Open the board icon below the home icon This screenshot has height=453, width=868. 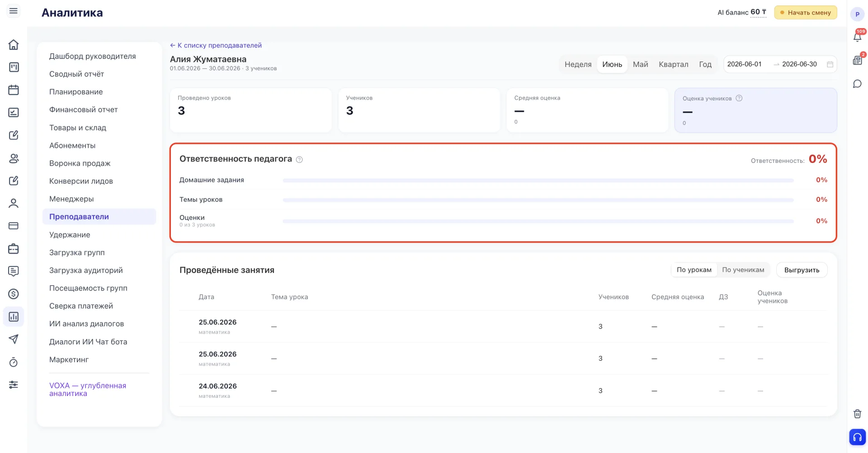[14, 67]
